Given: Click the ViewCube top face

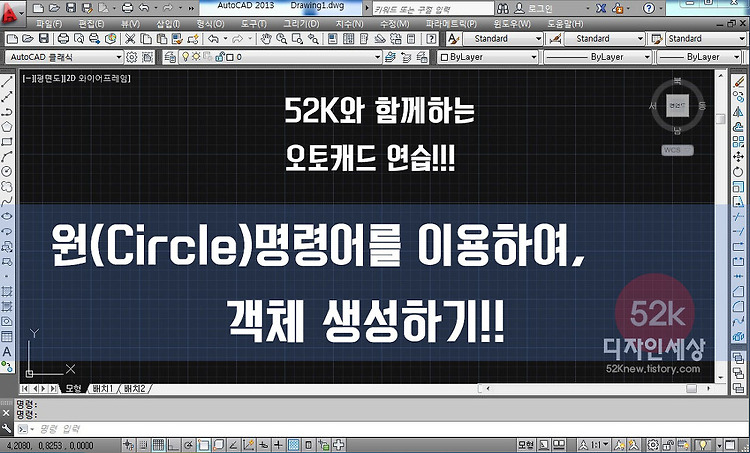Looking at the screenshot, I should 677,106.
